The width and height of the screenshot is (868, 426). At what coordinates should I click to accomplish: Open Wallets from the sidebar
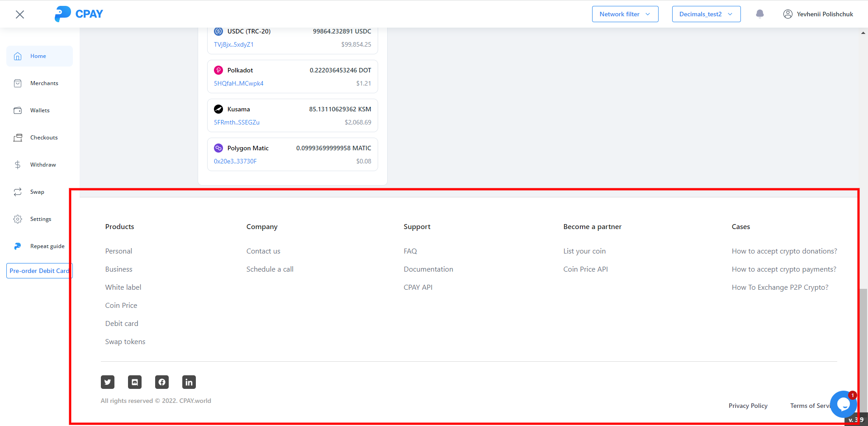tap(40, 110)
